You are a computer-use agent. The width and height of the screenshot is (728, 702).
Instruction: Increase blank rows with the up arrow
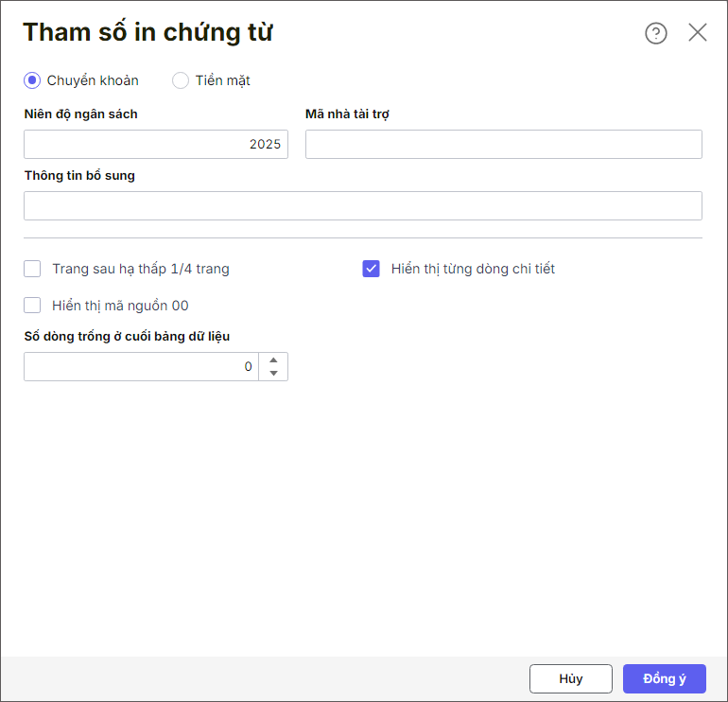click(273, 360)
